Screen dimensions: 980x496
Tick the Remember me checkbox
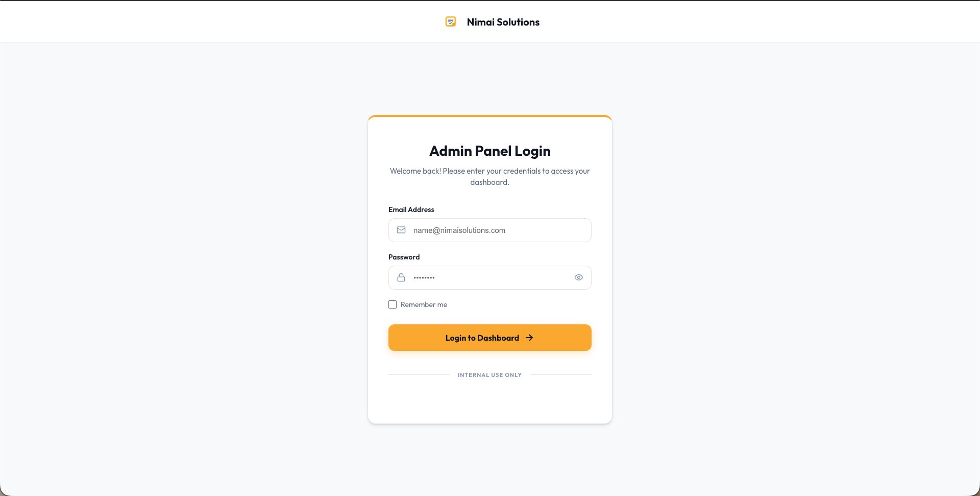pyautogui.click(x=393, y=304)
